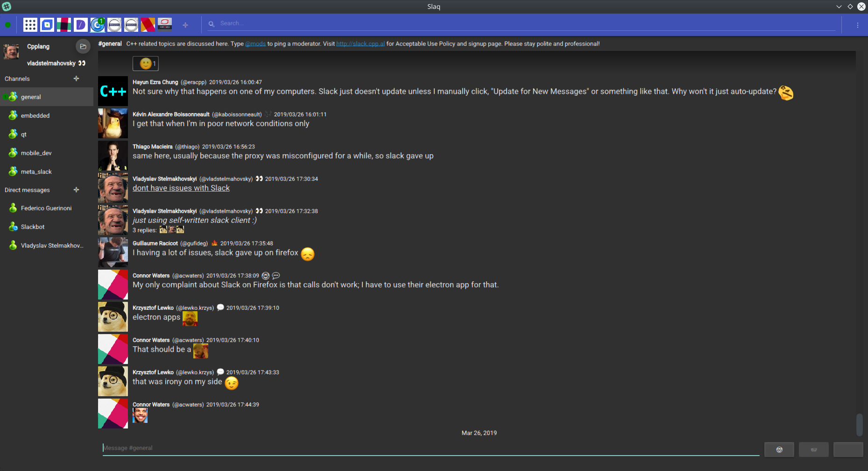The image size is (868, 471).
Task: Open direct message with Vladyslav Stelmakhov...
Action: click(x=47, y=245)
